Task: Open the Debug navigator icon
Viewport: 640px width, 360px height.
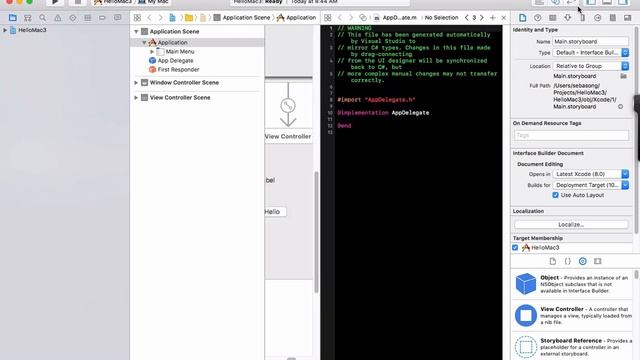Action: (x=87, y=18)
